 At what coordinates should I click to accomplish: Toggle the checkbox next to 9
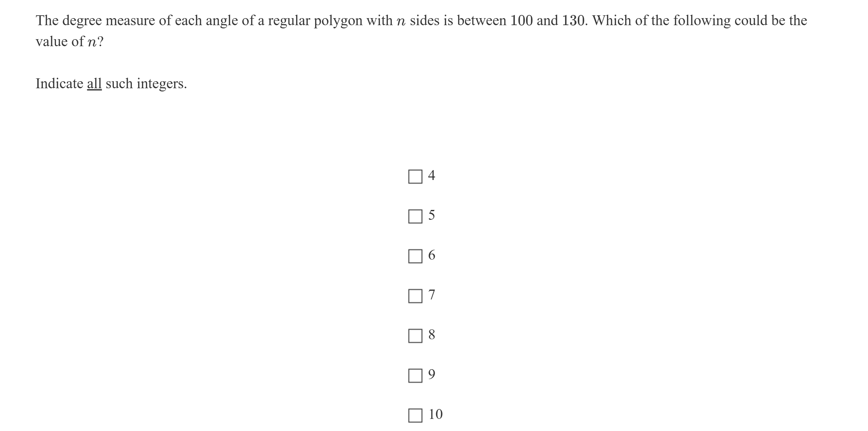(x=415, y=375)
